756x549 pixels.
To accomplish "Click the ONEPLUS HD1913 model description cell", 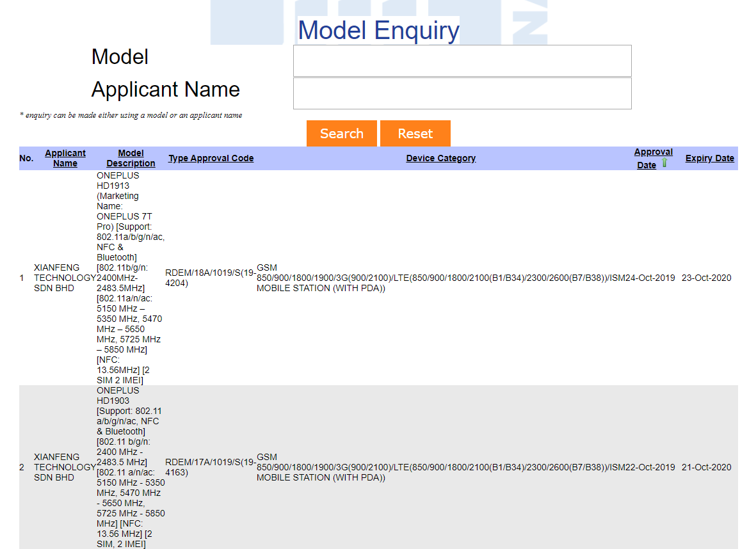I will coord(130,278).
